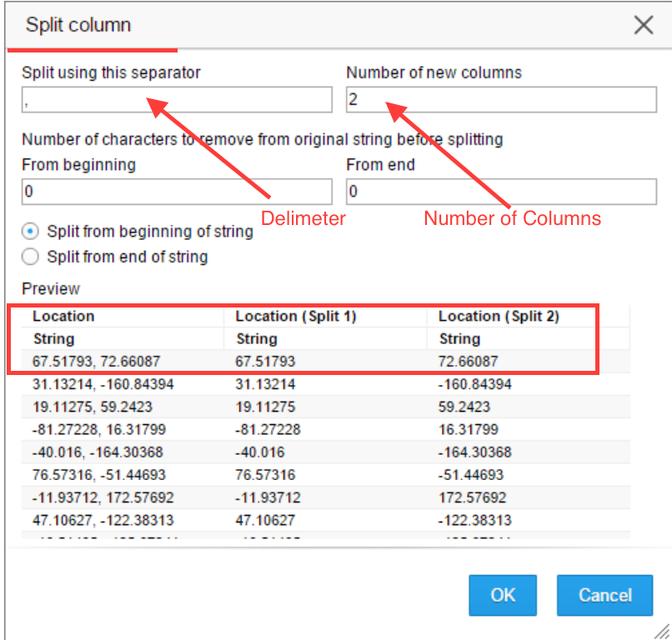The image size is (672, 640).
Task: Select preview row 31.13214, -160.84394
Action: [326, 384]
